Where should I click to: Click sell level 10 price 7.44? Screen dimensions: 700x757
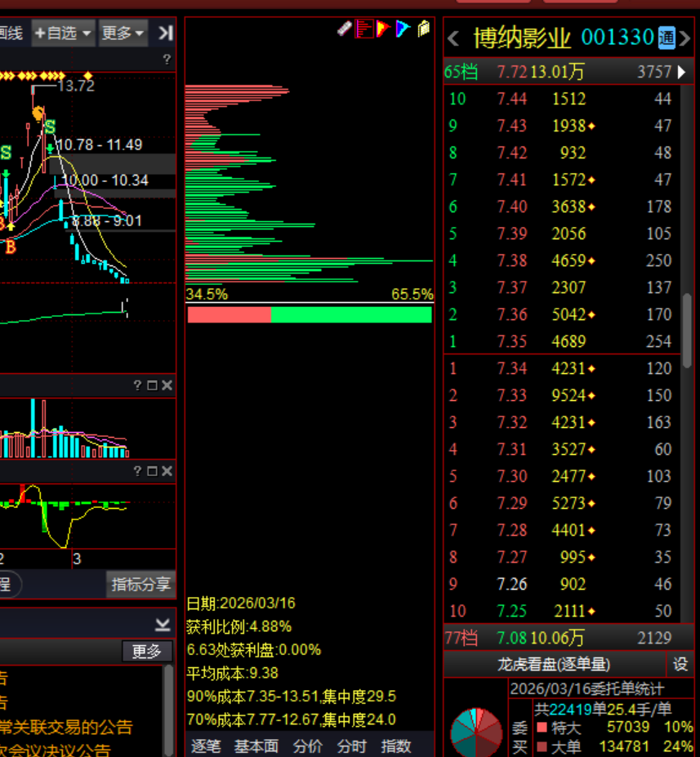click(x=511, y=99)
